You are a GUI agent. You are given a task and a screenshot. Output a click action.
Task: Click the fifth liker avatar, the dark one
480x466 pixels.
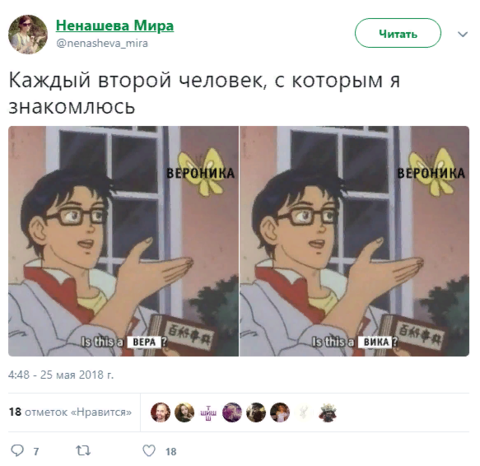tap(256, 412)
